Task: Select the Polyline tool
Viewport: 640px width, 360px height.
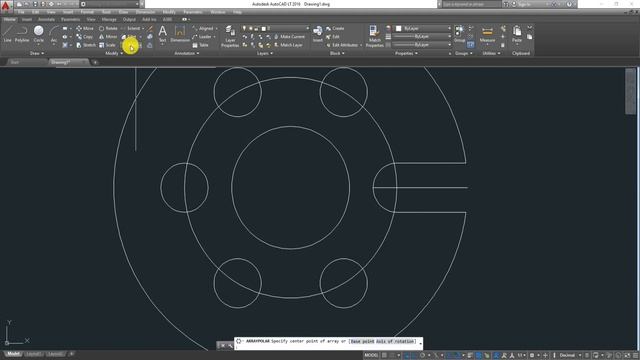Action: click(x=22, y=33)
